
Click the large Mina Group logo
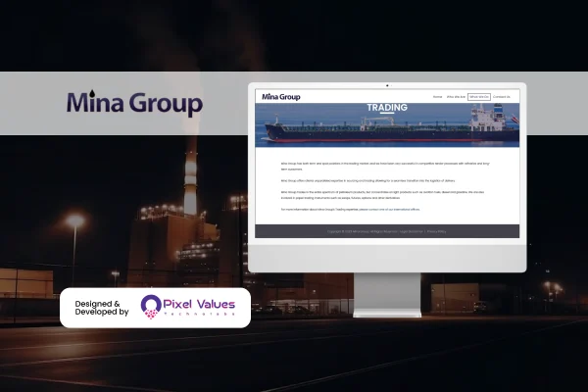pyautogui.click(x=134, y=104)
